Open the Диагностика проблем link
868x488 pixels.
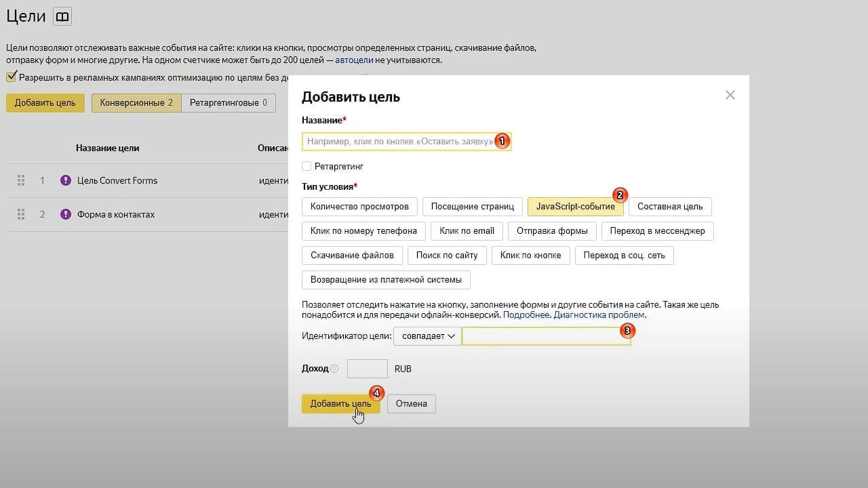599,315
